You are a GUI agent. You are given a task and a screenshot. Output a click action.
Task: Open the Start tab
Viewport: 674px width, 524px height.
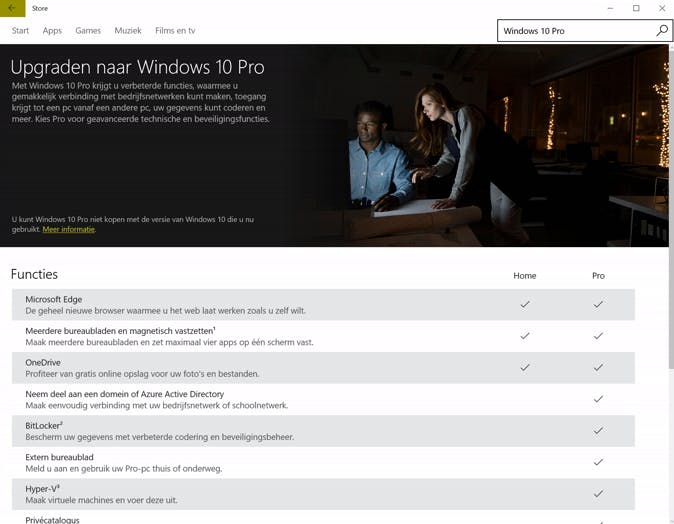tap(20, 31)
